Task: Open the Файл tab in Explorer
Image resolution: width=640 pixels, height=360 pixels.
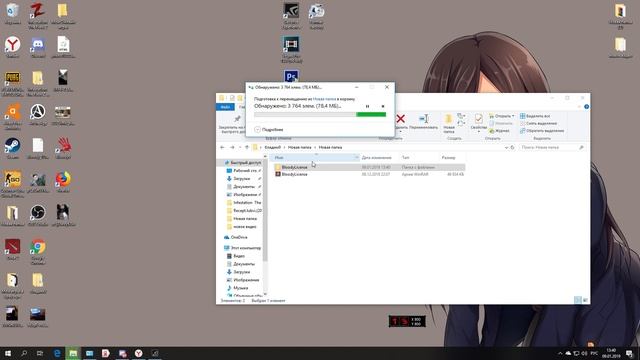Action: [225, 107]
